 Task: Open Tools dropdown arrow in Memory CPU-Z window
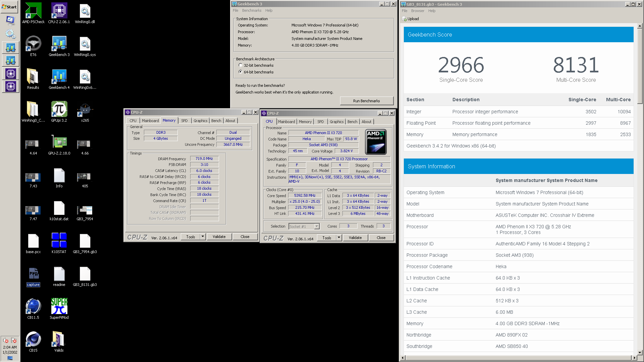[x=203, y=237]
